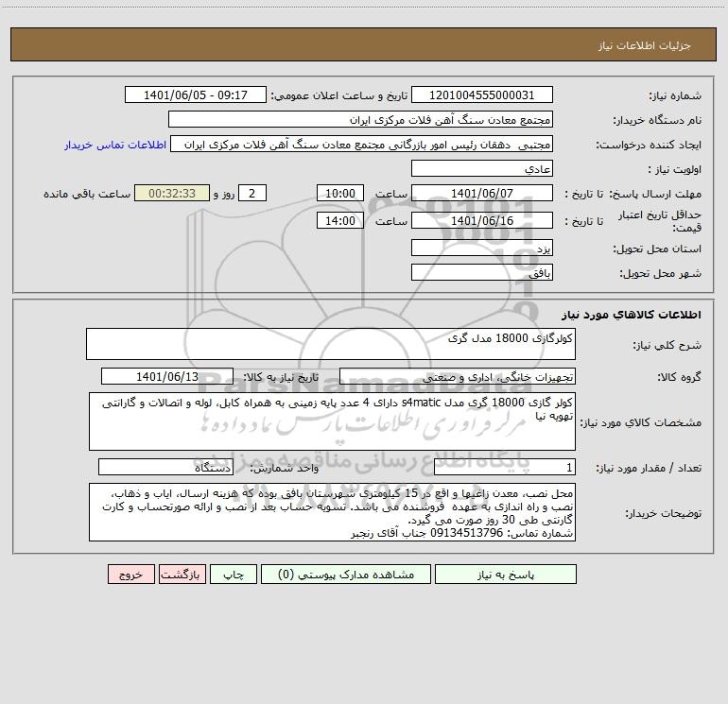728x704 pixels.
Task: Click the شرح کلی نیاز label
Action: coord(667,345)
